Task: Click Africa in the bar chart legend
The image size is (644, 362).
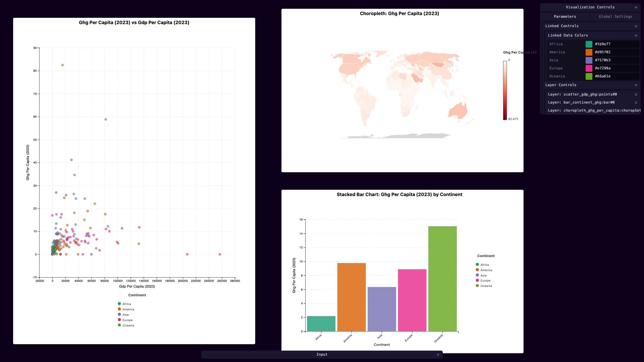Action: pos(482,265)
